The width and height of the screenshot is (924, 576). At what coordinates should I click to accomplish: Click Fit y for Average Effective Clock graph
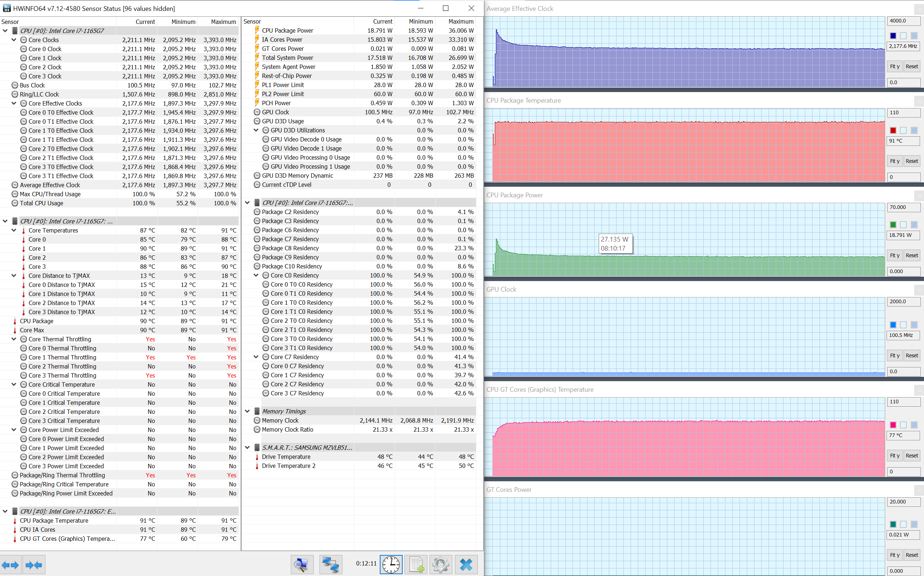tap(894, 66)
